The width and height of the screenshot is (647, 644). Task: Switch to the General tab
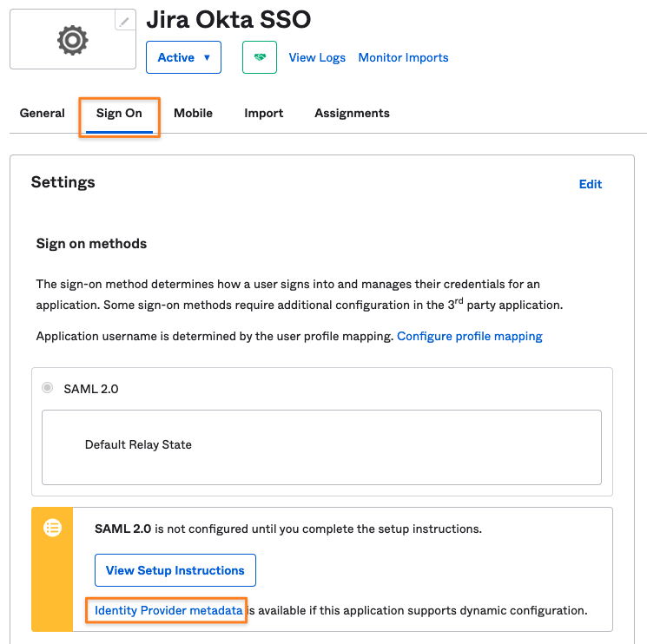point(42,113)
